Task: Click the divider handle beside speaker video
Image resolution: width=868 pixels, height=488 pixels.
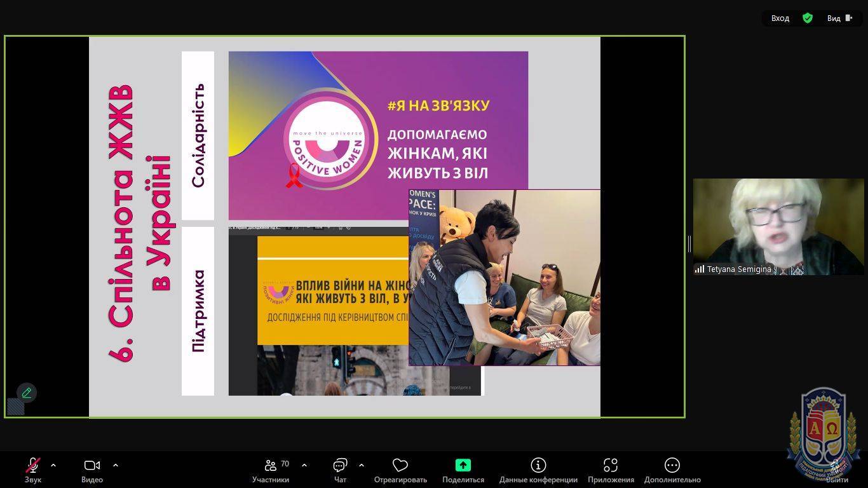Action: [689, 243]
